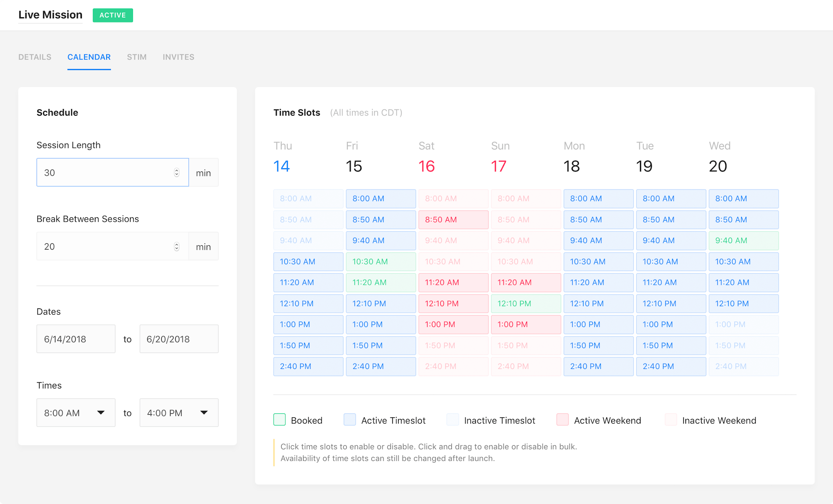Click the green ACTIVE status badge
833x504 pixels.
(x=113, y=15)
